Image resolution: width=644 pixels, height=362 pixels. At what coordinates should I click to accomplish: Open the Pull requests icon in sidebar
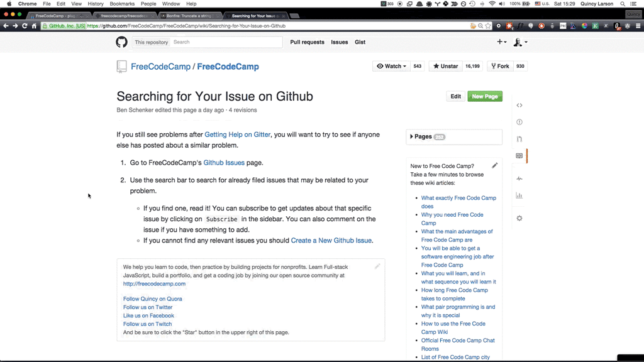click(519, 140)
